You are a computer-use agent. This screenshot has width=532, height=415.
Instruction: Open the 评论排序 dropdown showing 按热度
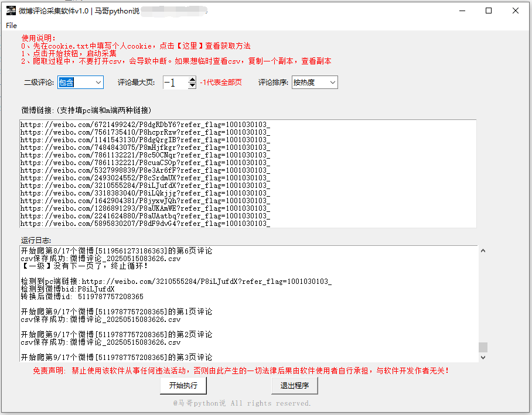(x=315, y=83)
